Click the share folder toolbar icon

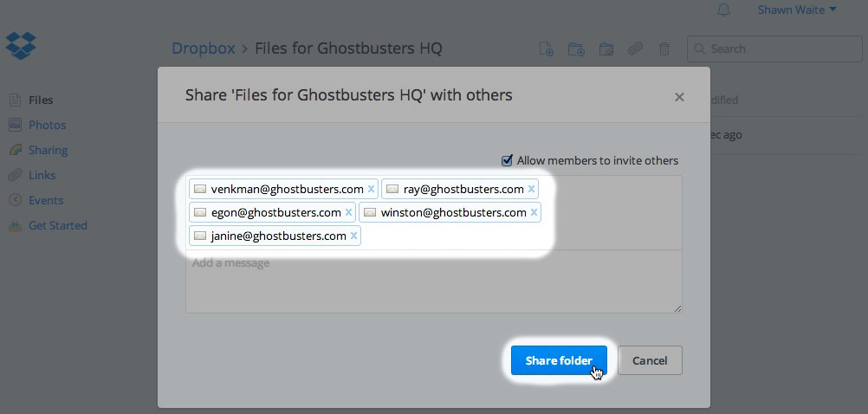point(606,49)
